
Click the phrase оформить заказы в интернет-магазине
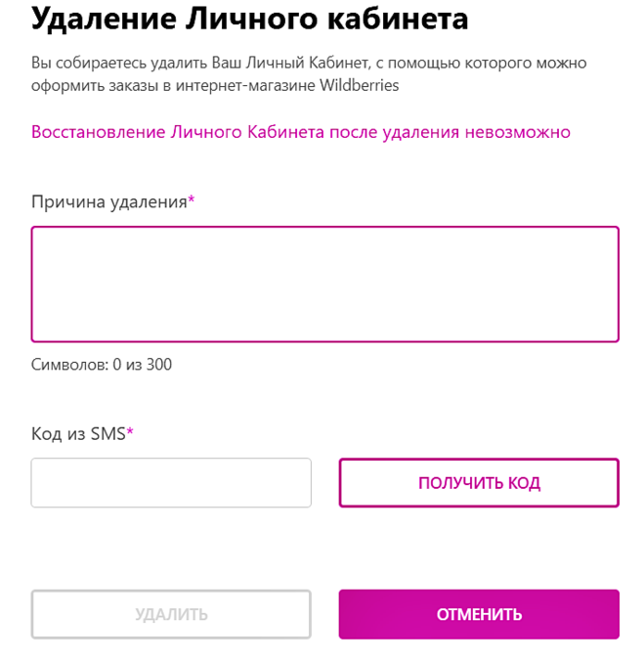click(170, 86)
